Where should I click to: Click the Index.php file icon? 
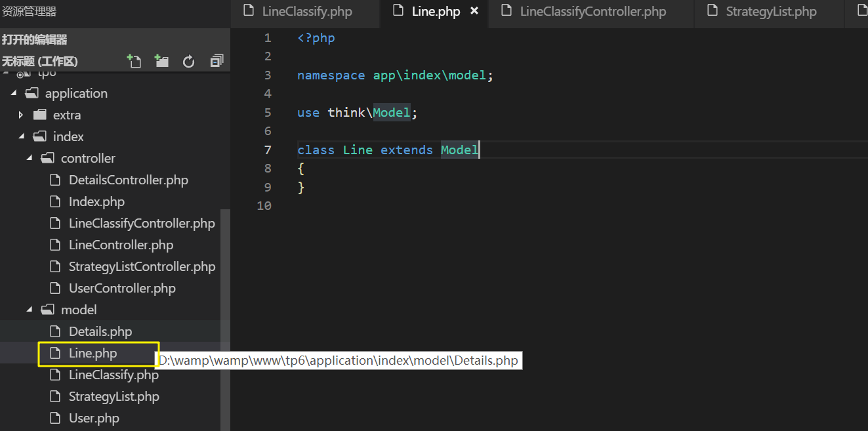(56, 201)
